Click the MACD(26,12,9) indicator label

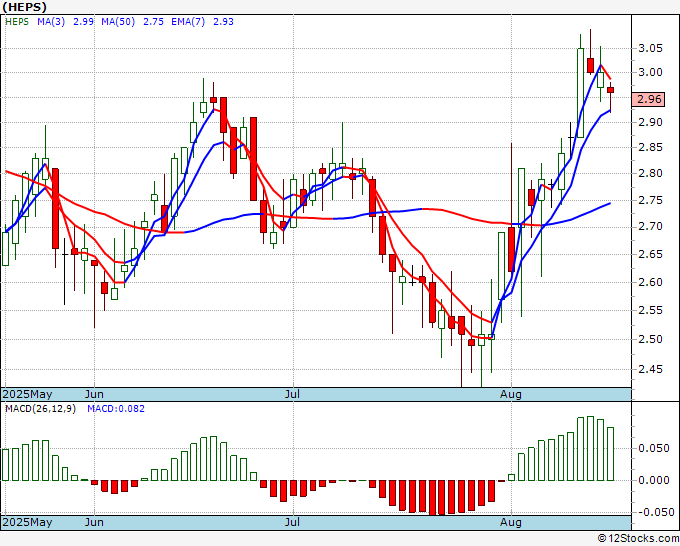click(x=40, y=409)
